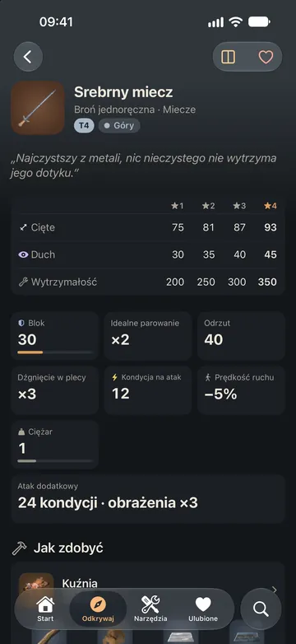Expand the Kuźnia row chevron
Screen dimensions: 296x644
point(275,590)
